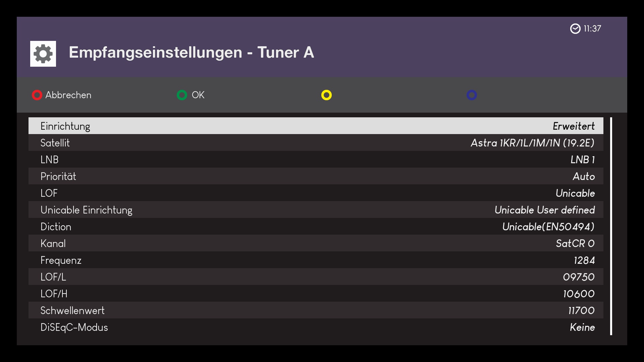Screen dimensions: 644x362
Task: Click the blue circle button icon
Action: pos(472,95)
